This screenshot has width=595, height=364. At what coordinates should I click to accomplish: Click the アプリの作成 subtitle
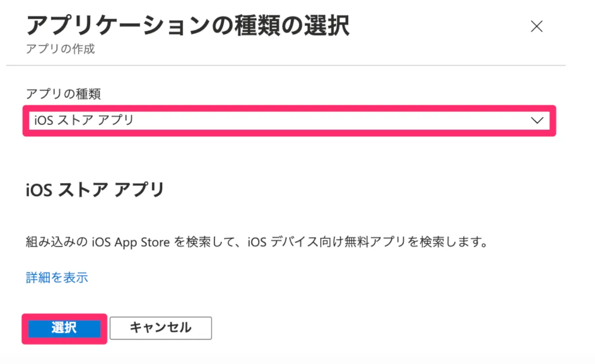(60, 50)
